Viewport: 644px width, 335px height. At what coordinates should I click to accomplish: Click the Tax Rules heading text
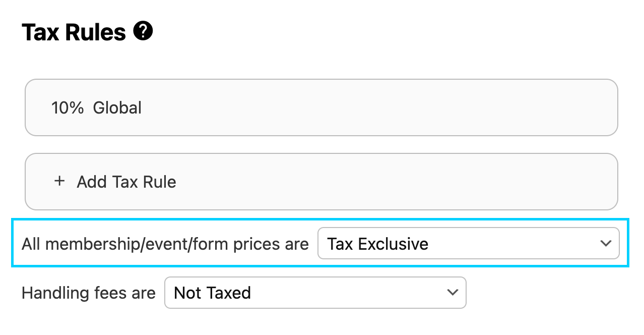click(x=74, y=33)
